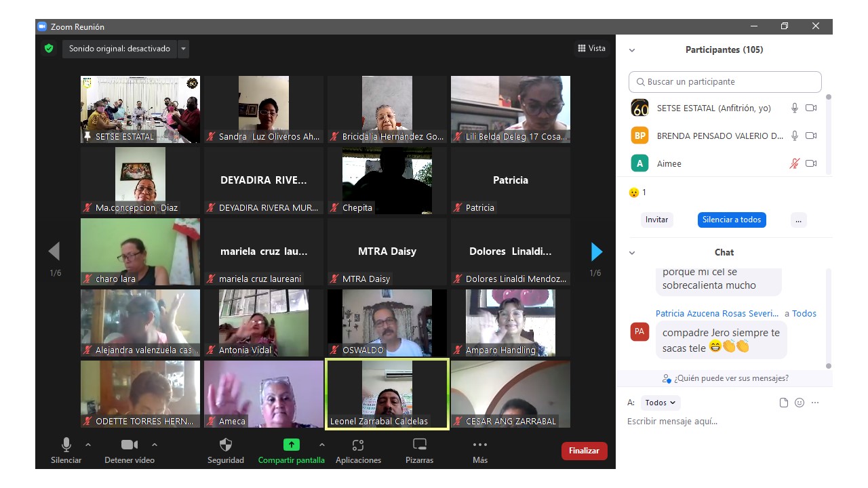Click the file attachment icon in chat

point(784,403)
